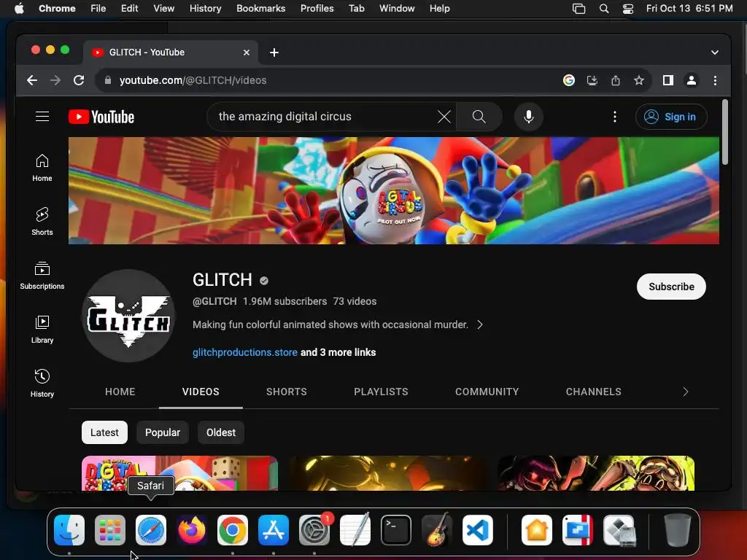
Task: Click the YouTube logo
Action: [x=101, y=117]
